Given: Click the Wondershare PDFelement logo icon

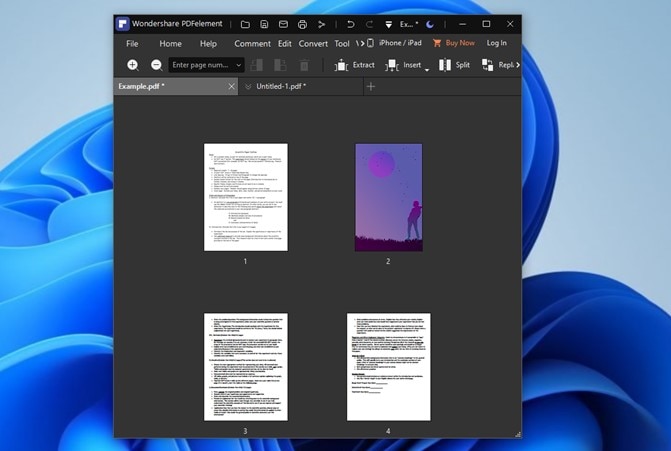Looking at the screenshot, I should (x=123, y=24).
